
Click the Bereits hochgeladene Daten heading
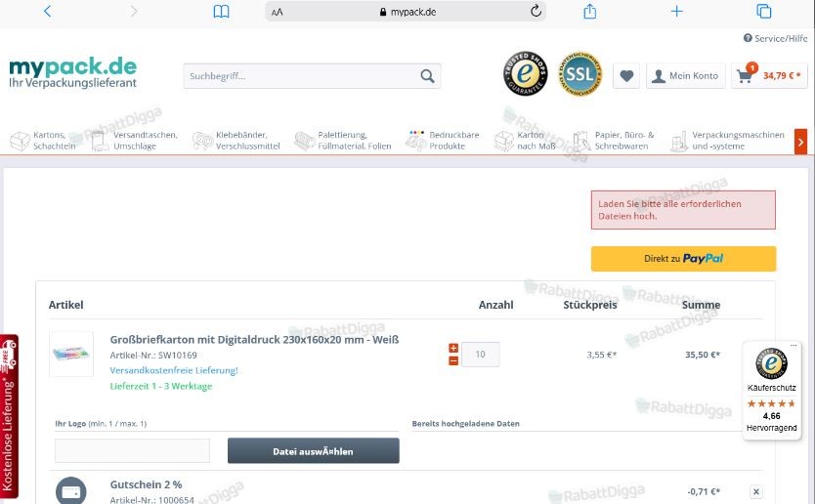pos(466,424)
